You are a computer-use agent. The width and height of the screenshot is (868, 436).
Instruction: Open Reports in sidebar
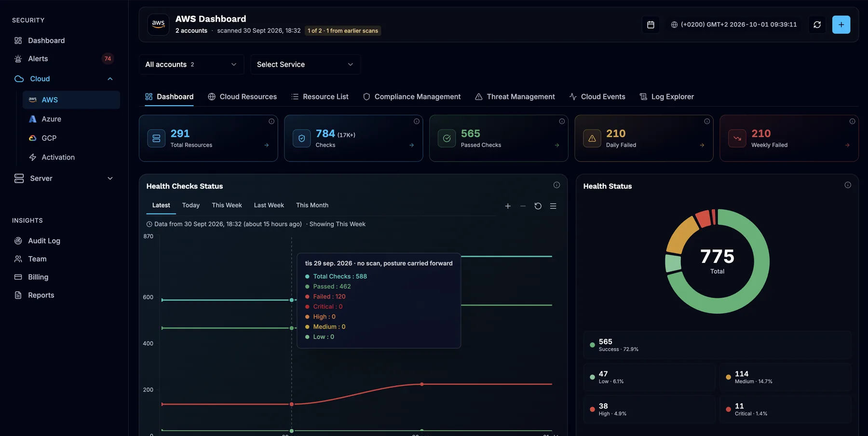click(x=64, y=295)
